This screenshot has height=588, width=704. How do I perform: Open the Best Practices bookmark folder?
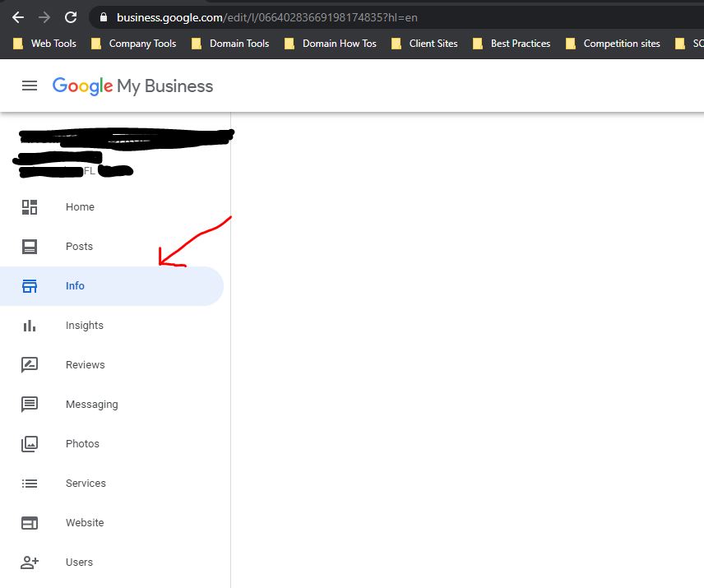[512, 44]
